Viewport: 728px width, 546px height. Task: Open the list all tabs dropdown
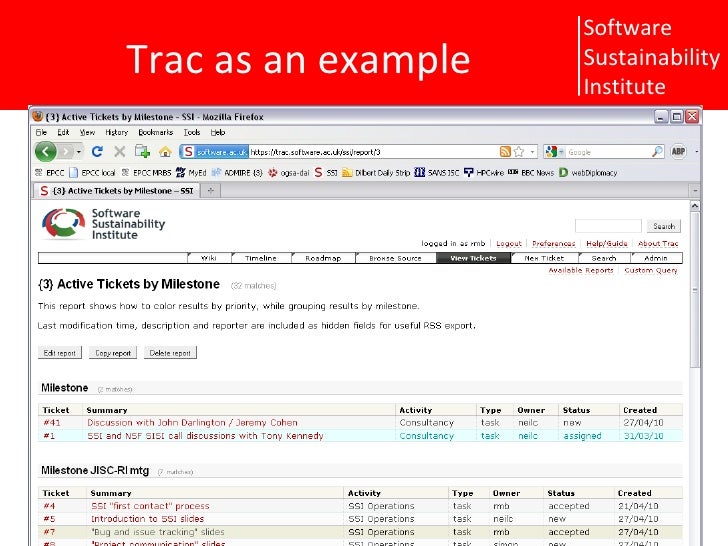(x=695, y=191)
